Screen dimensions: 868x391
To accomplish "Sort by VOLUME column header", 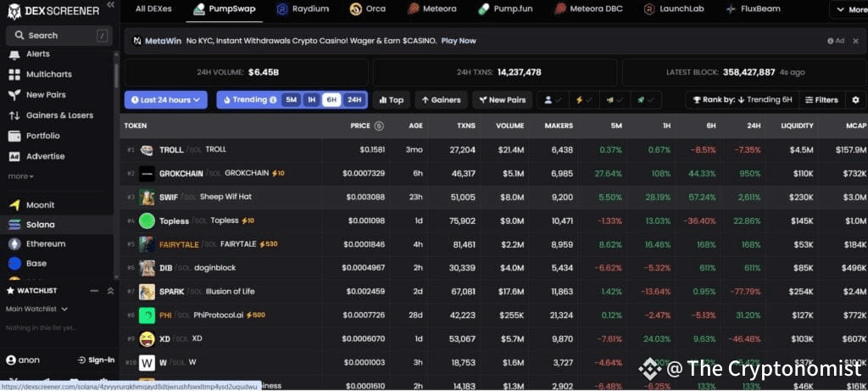I will click(509, 126).
